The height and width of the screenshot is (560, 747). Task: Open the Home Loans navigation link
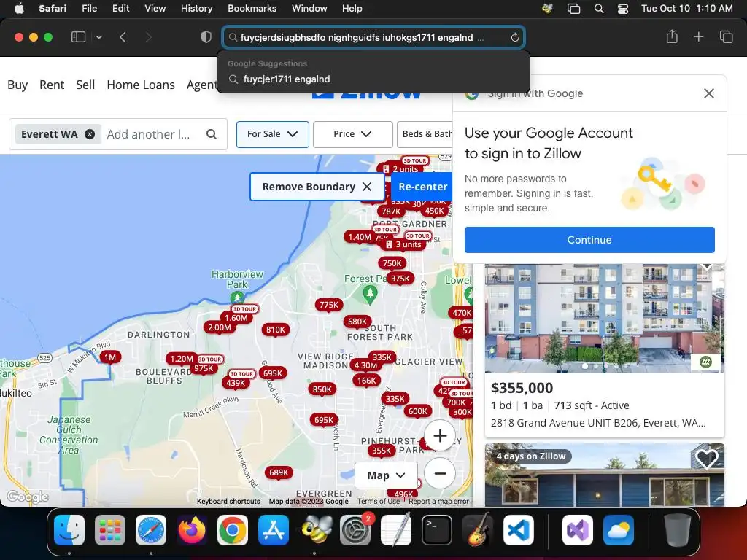coord(141,85)
